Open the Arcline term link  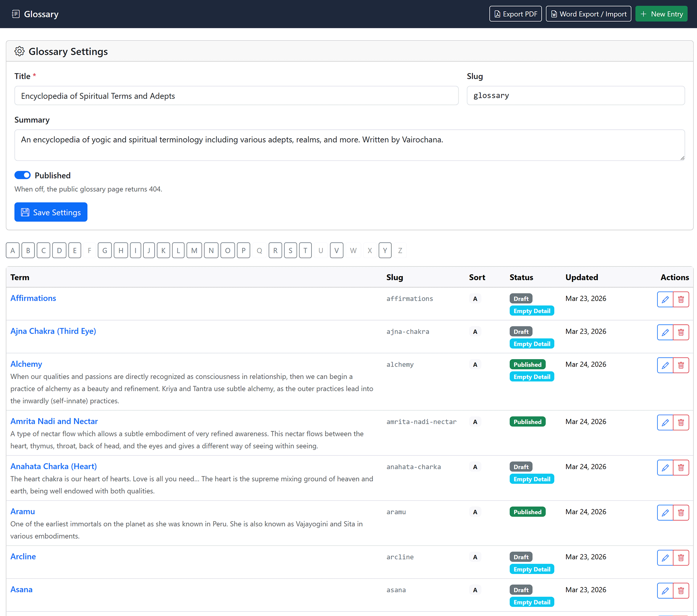tap(23, 557)
